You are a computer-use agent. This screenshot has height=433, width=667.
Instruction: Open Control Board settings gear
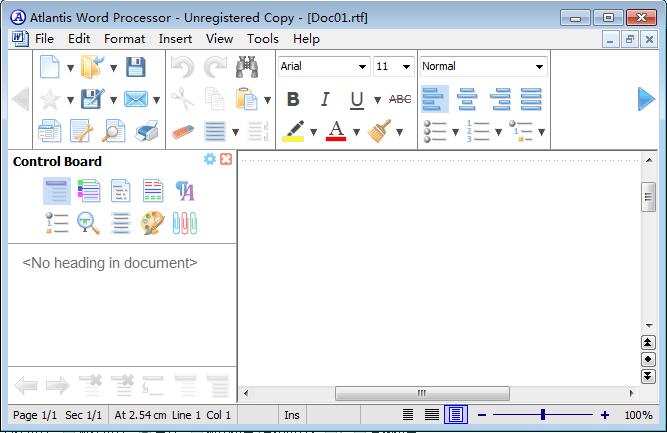click(x=209, y=159)
